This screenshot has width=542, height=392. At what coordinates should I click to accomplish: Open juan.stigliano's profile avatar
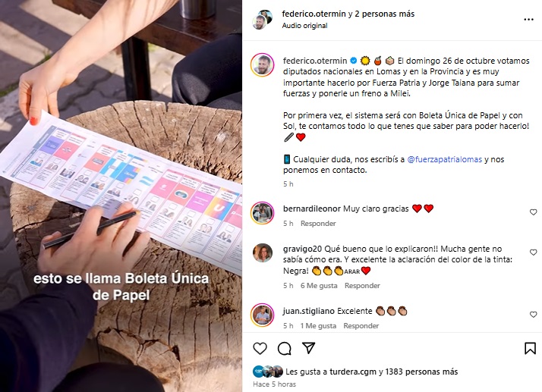pos(263,315)
